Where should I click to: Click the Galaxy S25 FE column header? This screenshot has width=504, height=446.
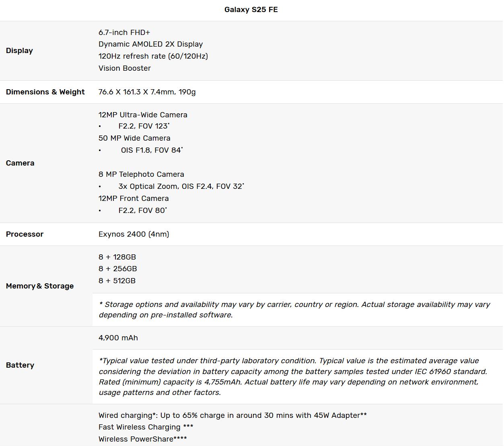pos(251,10)
